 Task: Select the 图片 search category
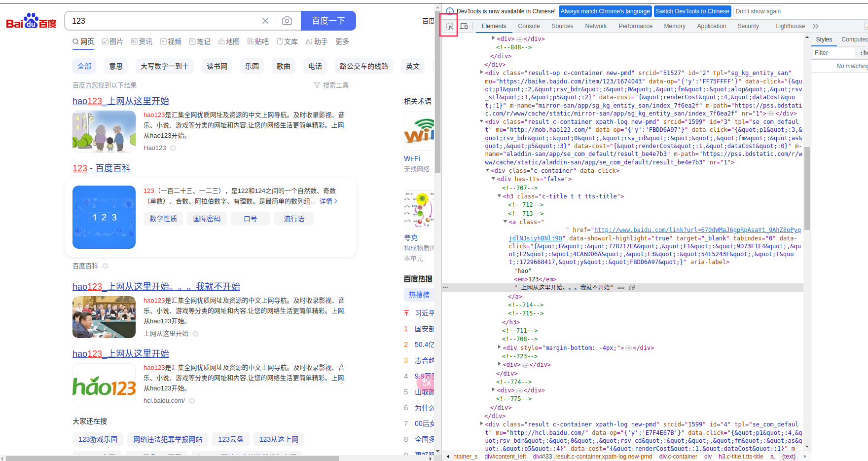tap(112, 42)
